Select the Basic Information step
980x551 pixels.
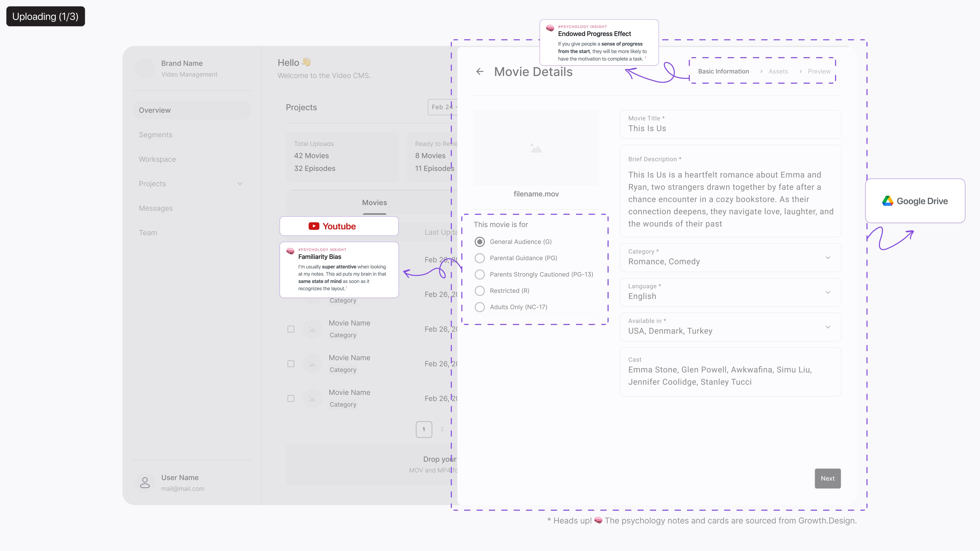click(x=723, y=72)
